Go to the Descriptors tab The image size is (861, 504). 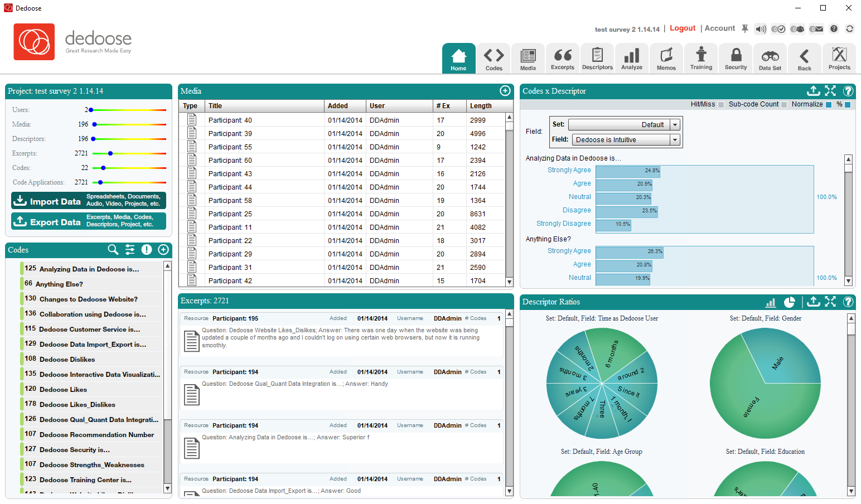[x=597, y=59]
